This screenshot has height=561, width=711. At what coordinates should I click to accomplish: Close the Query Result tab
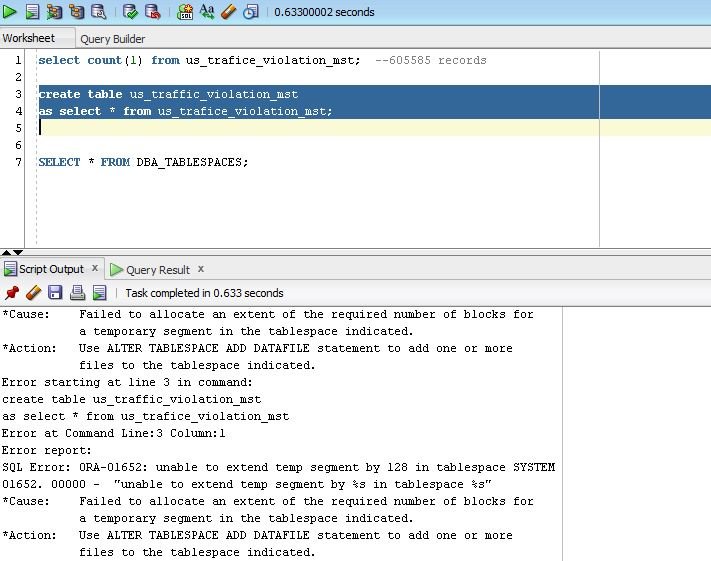tap(201, 269)
